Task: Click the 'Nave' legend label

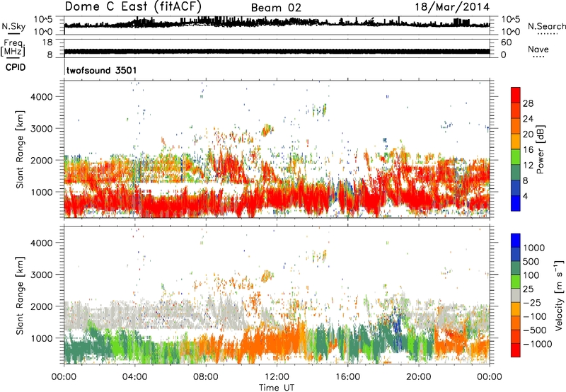Action: click(538, 50)
